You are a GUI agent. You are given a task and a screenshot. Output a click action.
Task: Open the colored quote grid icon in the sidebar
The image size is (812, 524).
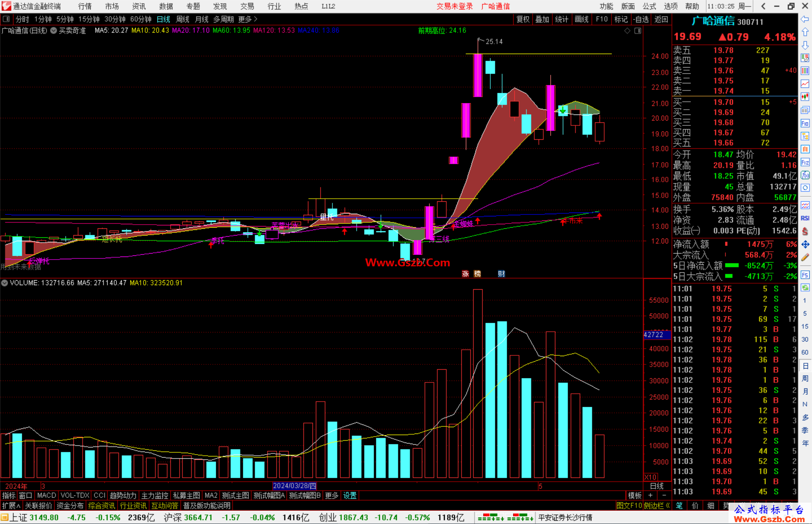(x=805, y=71)
